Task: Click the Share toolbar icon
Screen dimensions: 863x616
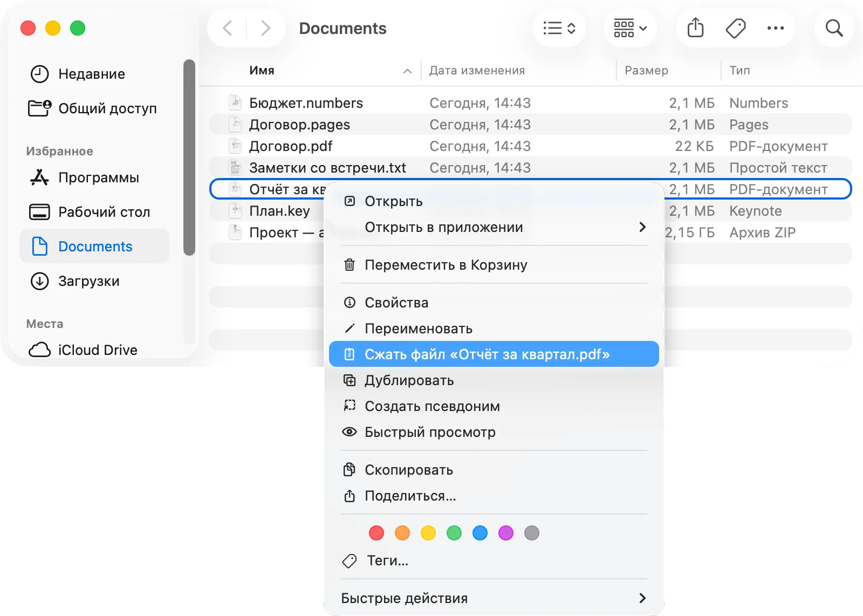Action: point(695,28)
